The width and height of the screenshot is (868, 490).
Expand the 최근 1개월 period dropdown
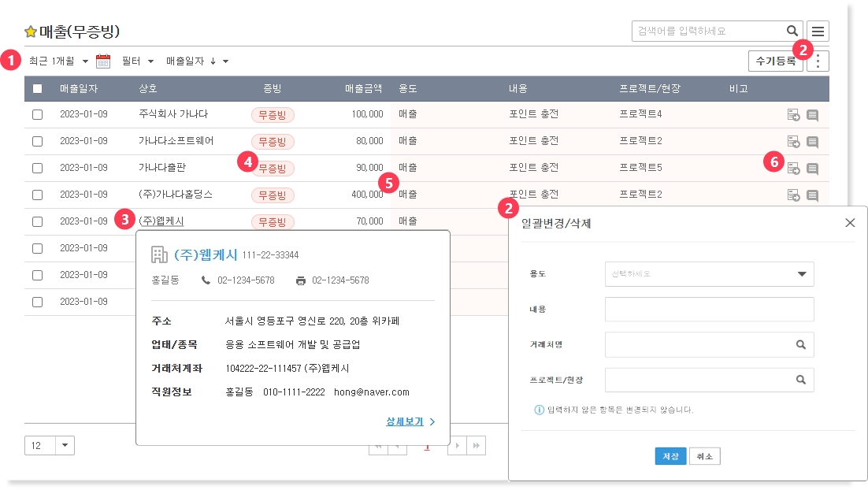(57, 61)
